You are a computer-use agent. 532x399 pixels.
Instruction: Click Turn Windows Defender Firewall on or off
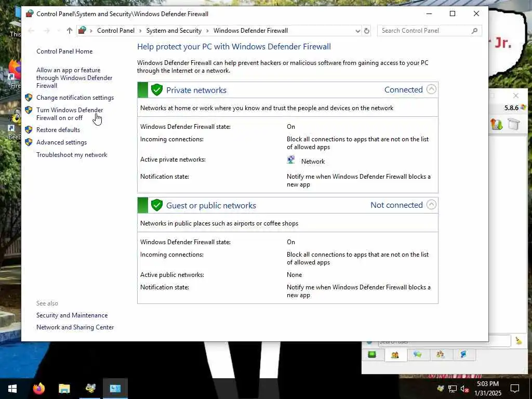(70, 114)
